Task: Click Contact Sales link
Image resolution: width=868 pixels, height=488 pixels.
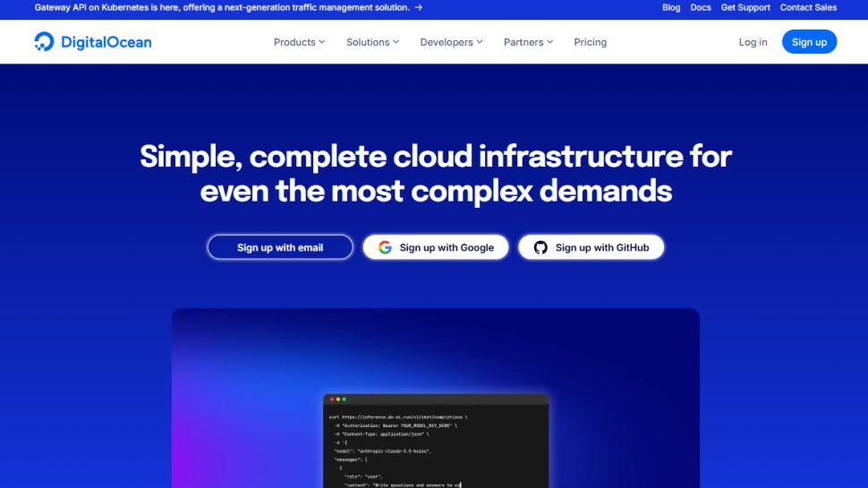Action: click(808, 8)
